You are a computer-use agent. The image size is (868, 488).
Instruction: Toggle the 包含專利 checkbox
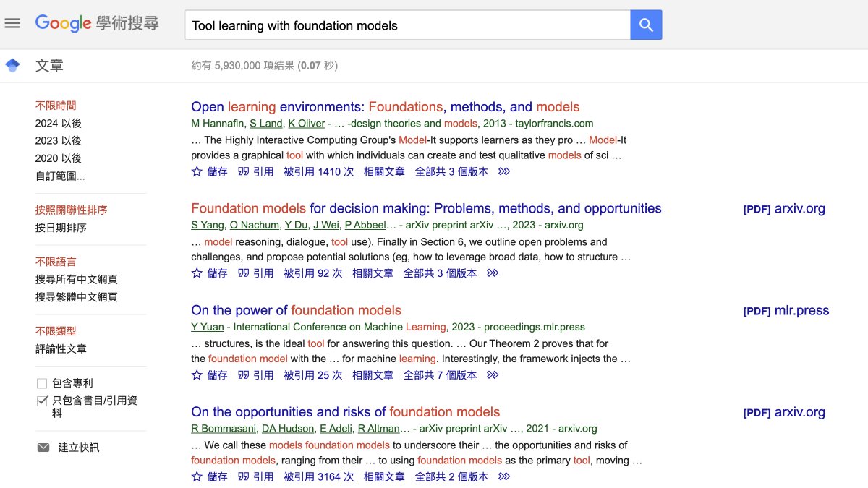coord(42,383)
